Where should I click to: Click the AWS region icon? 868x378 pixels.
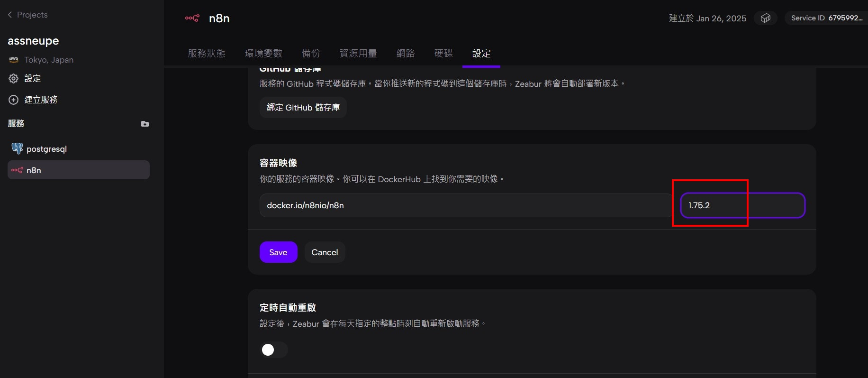pyautogui.click(x=14, y=59)
